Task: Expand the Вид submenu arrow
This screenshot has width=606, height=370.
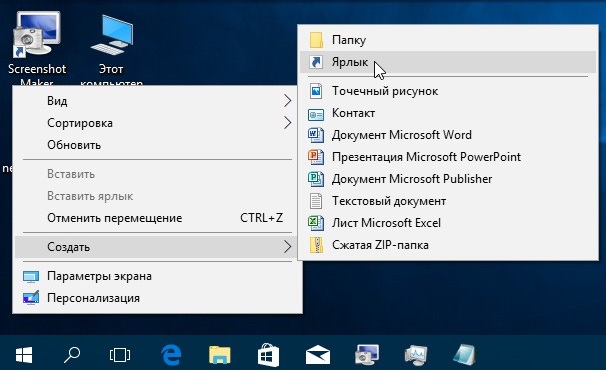Action: coord(287,101)
